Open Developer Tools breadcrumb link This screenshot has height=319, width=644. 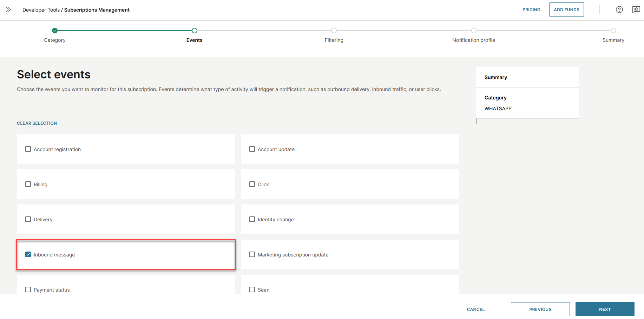[41, 10]
